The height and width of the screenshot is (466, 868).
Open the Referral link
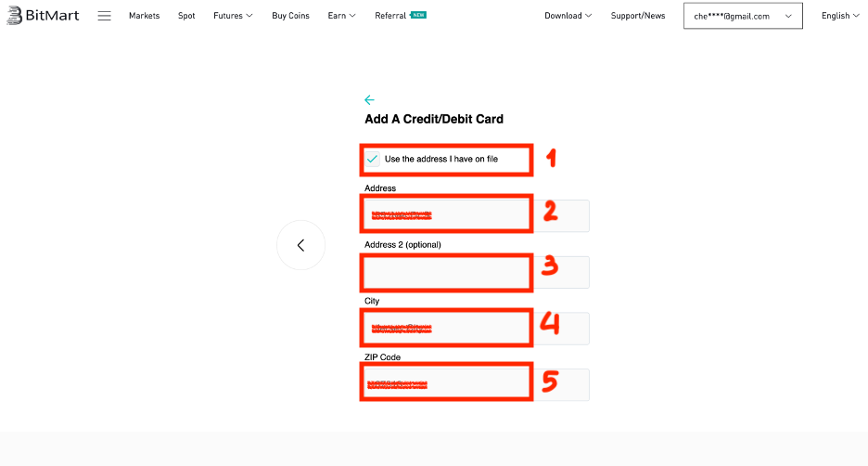point(390,16)
